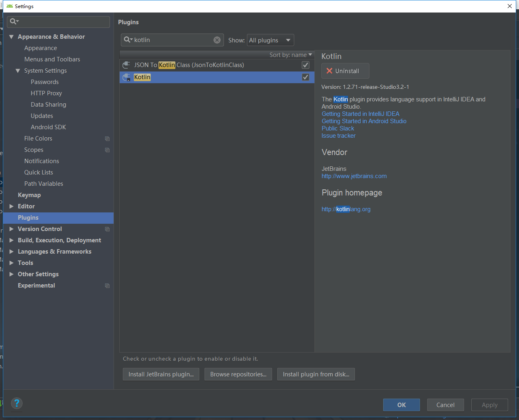Click Install plugin from disk button
This screenshot has height=420, width=519.
pyautogui.click(x=316, y=374)
